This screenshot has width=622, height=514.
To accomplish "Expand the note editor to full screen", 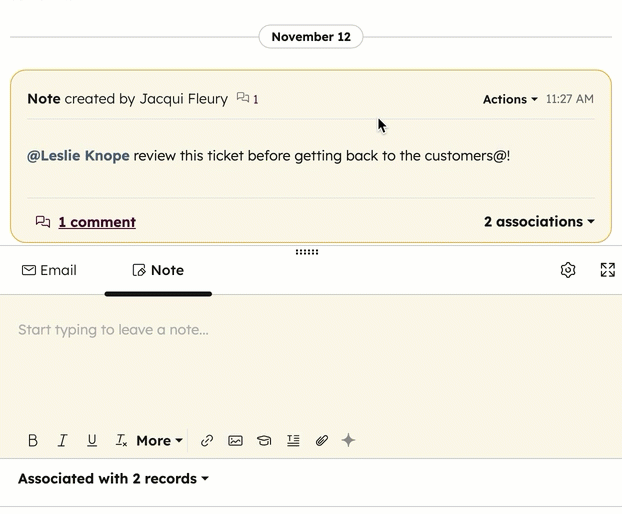I will coord(607,270).
